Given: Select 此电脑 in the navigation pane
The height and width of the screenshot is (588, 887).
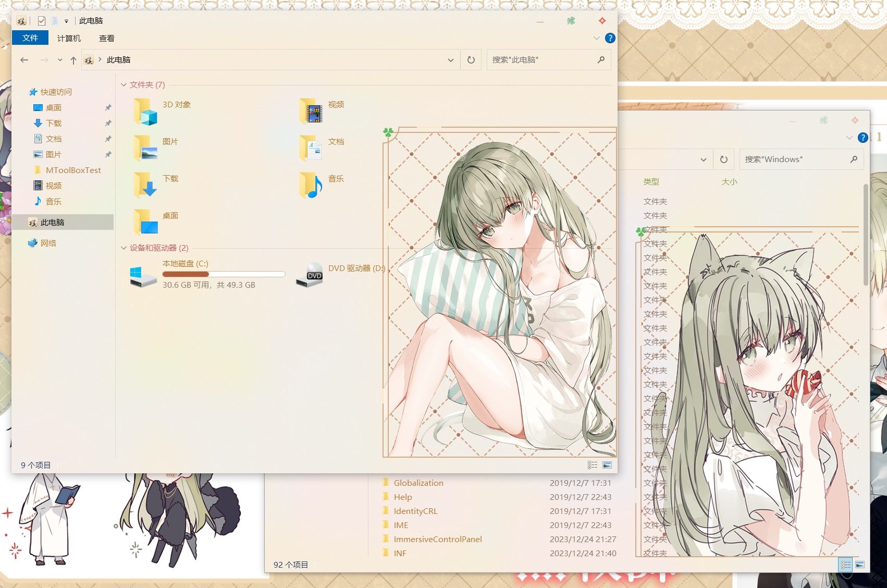Looking at the screenshot, I should [x=63, y=222].
